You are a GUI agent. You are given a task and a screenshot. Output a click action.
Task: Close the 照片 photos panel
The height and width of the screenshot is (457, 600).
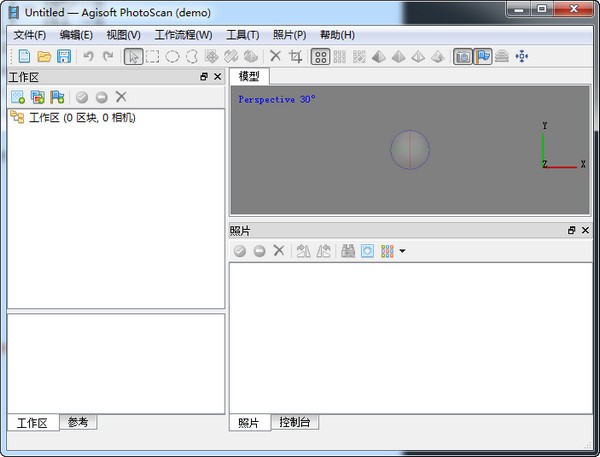[588, 231]
